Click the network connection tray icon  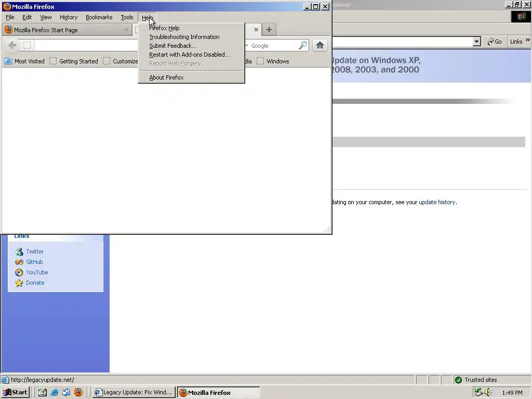tap(478, 393)
